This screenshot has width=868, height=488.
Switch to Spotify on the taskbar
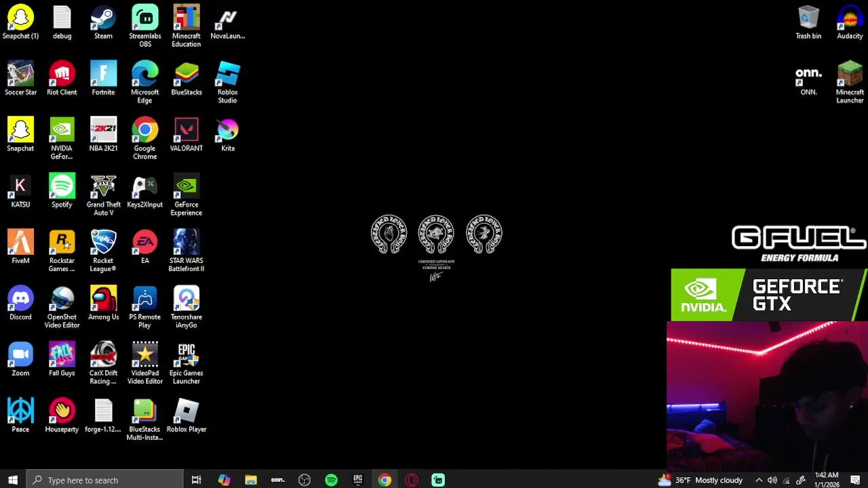331,480
